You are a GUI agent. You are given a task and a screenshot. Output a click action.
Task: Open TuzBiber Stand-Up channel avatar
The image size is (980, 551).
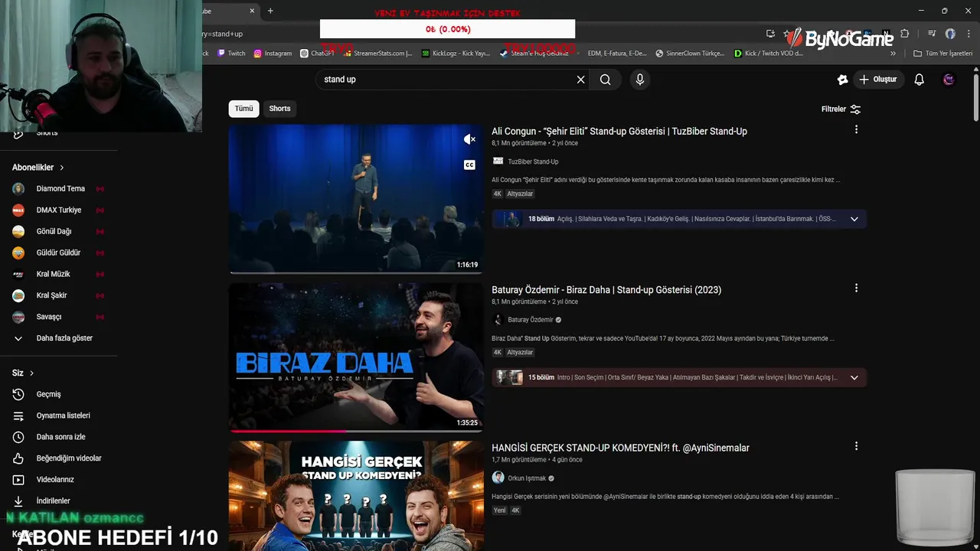pyautogui.click(x=498, y=161)
